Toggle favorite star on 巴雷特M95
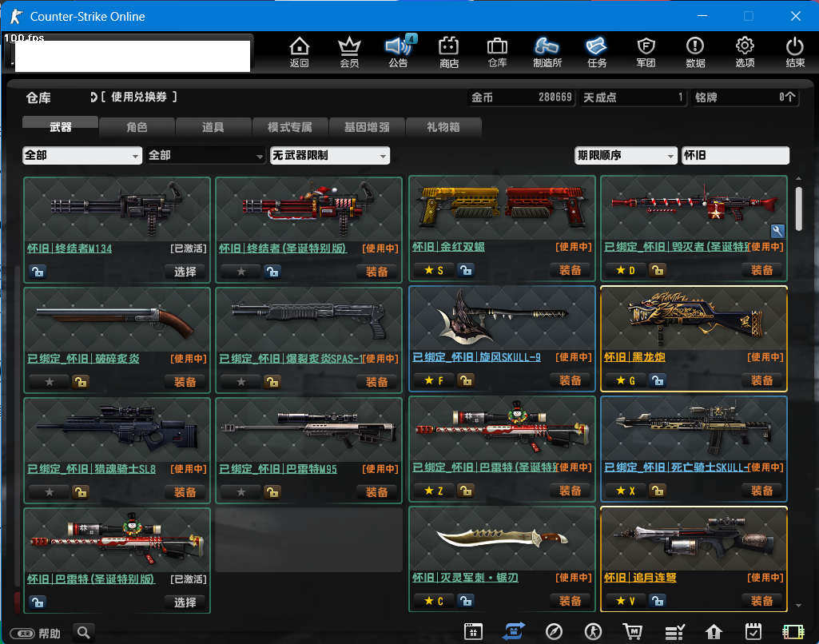The image size is (819, 644). [x=241, y=492]
